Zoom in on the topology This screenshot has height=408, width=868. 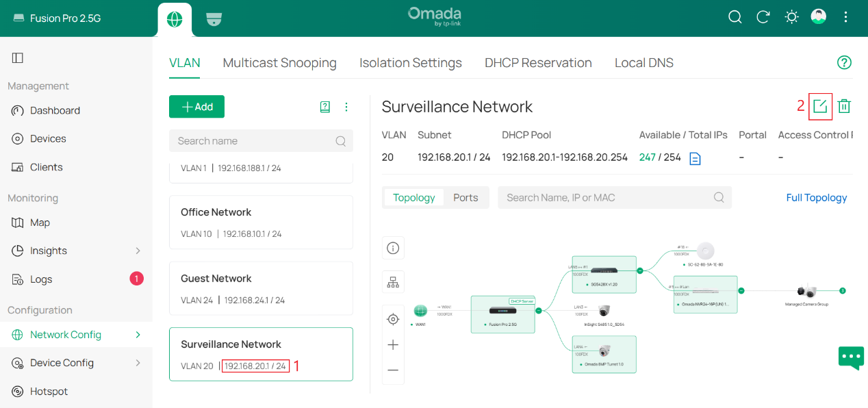tap(393, 344)
